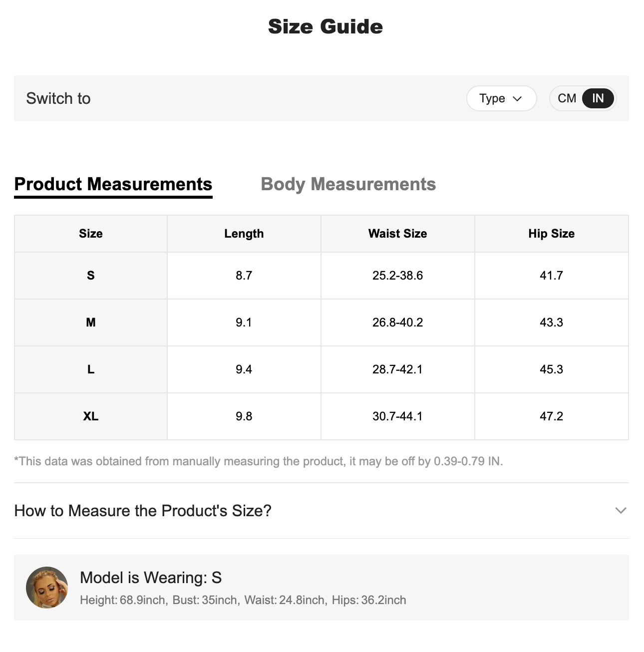Select the IN unit option
Viewport: 644px width, 652px height.
(598, 98)
